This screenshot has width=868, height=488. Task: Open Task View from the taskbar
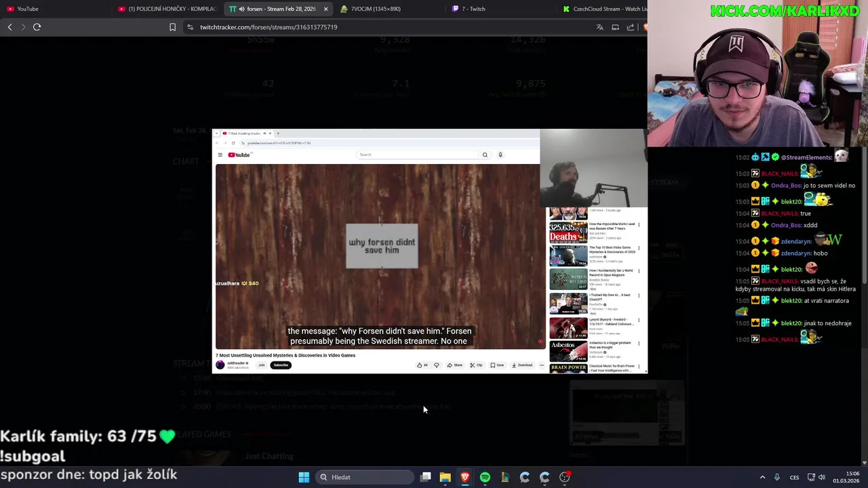click(x=425, y=477)
